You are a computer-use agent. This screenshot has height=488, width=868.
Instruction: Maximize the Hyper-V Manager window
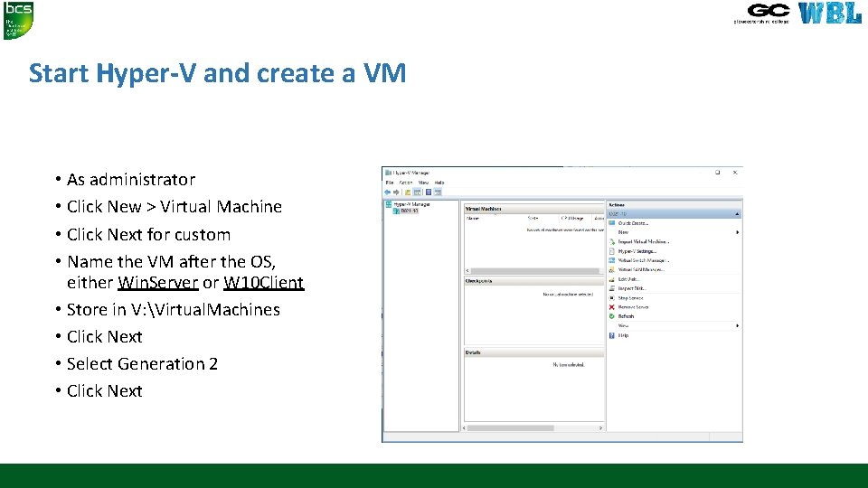click(x=717, y=173)
